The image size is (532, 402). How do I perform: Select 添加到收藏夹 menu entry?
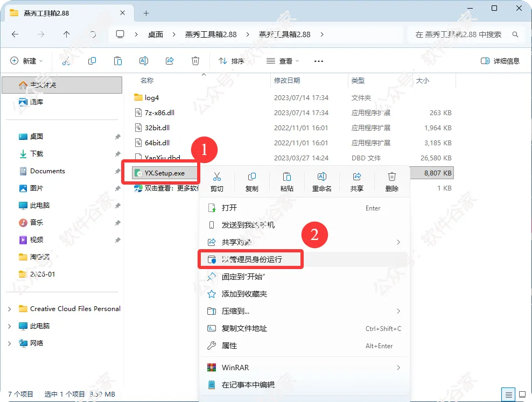pos(304,294)
